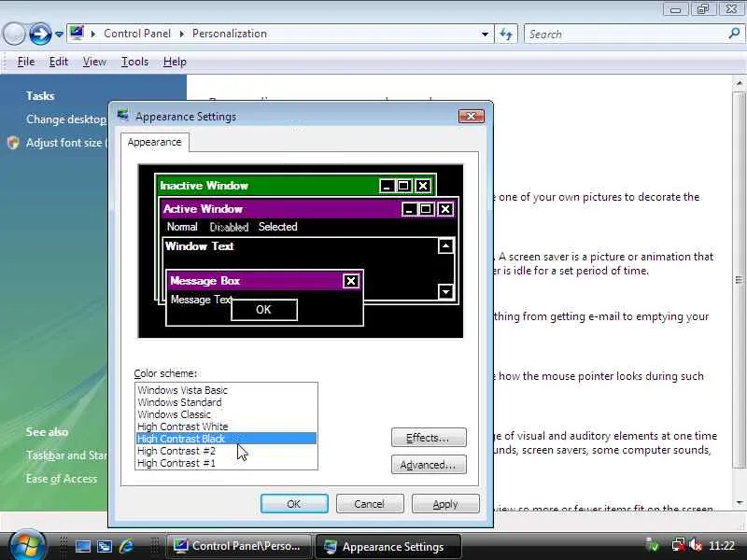The width and height of the screenshot is (747, 560).
Task: Launch Internet Explorer from quick launch
Action: pyautogui.click(x=126, y=546)
